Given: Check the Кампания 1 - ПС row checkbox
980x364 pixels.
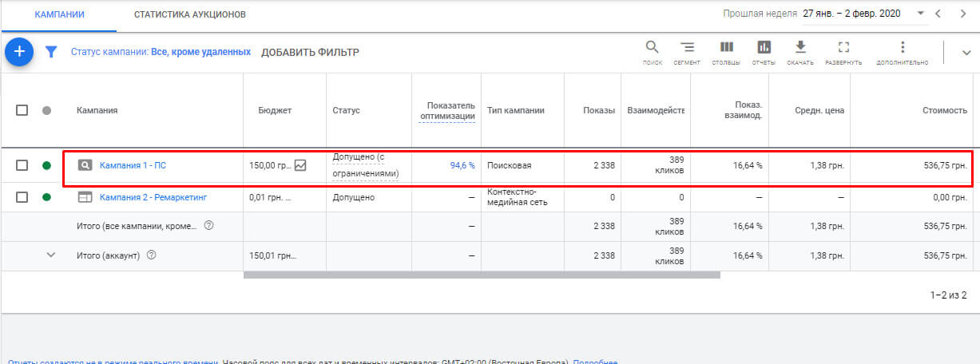Looking at the screenshot, I should (22, 165).
